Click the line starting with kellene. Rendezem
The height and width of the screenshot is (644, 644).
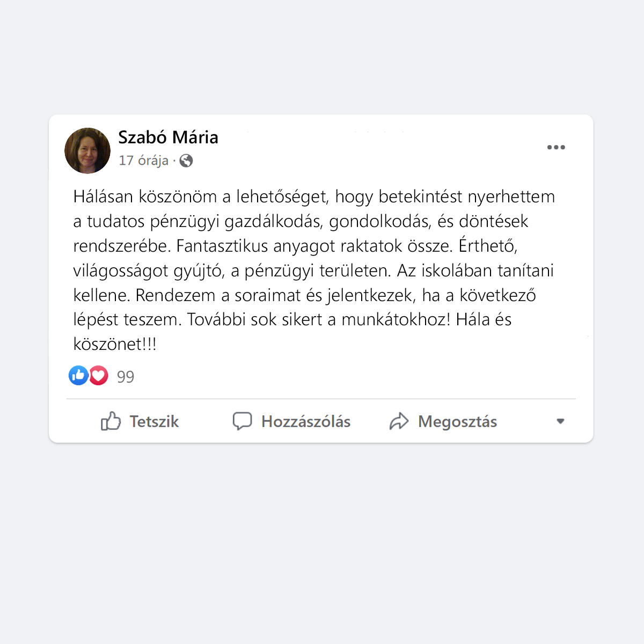(x=304, y=295)
